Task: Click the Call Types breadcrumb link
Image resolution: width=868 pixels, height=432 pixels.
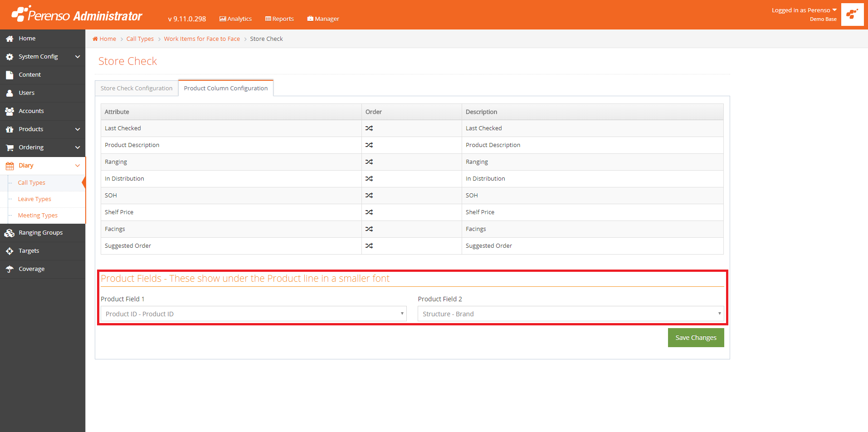Action: (x=140, y=39)
